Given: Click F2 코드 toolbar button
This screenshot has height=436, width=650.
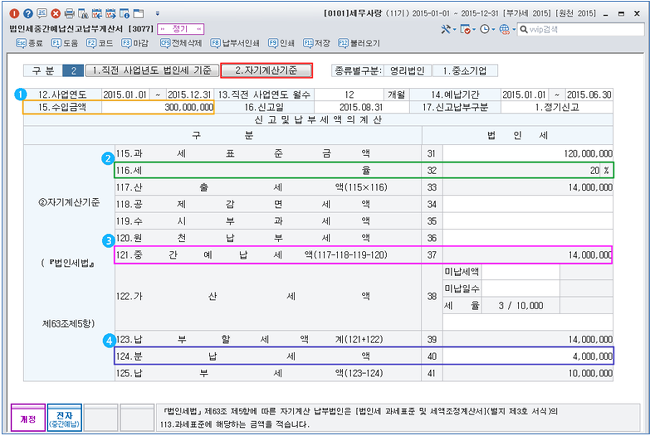Looking at the screenshot, I should [99, 43].
